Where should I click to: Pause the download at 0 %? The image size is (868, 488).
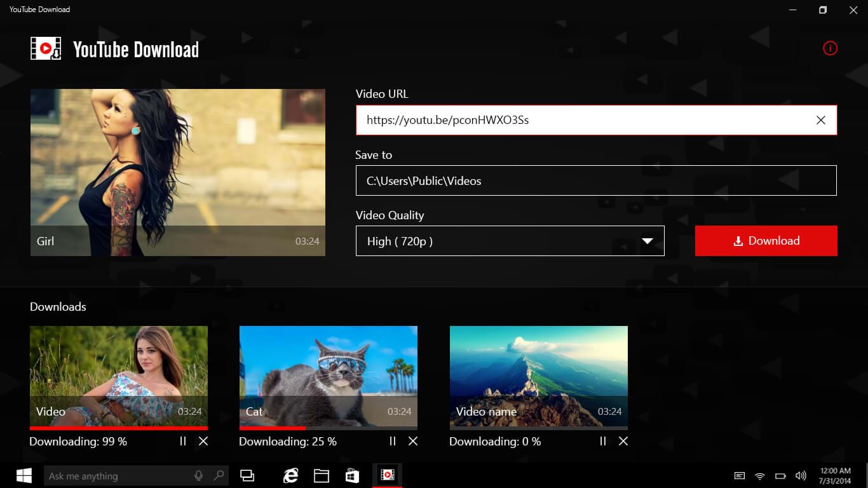(x=603, y=441)
